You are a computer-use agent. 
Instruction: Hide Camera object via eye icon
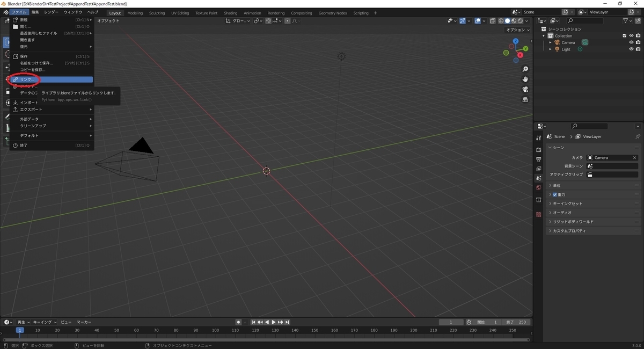(x=631, y=42)
